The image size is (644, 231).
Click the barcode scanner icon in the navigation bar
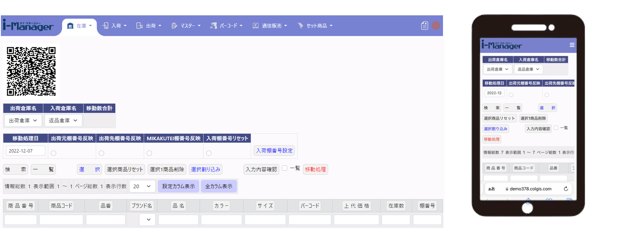(x=214, y=26)
